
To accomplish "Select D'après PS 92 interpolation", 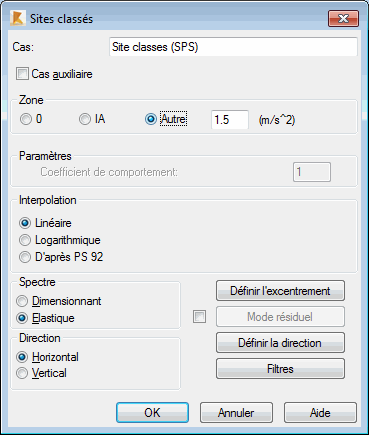I will (25, 257).
